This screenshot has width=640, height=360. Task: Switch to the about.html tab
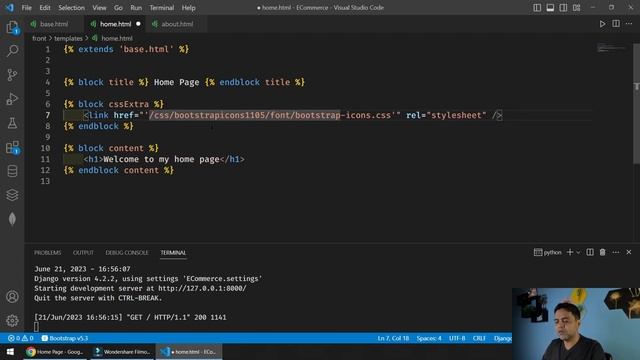coord(177,24)
